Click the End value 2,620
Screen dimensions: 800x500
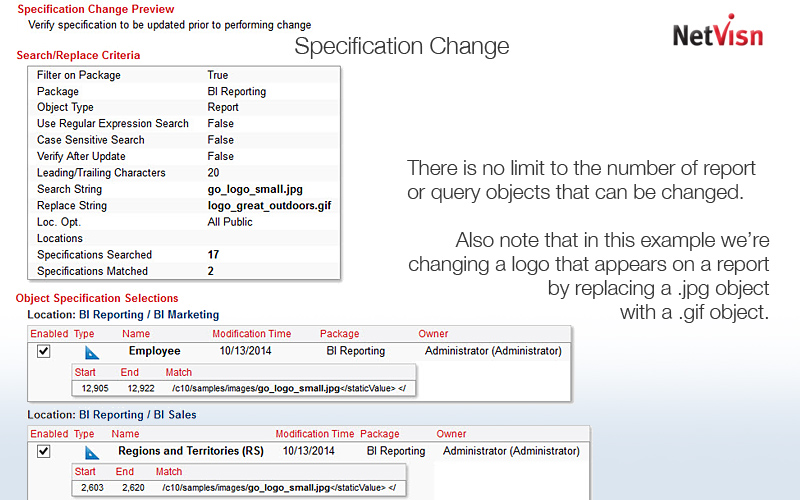pyautogui.click(x=133, y=488)
